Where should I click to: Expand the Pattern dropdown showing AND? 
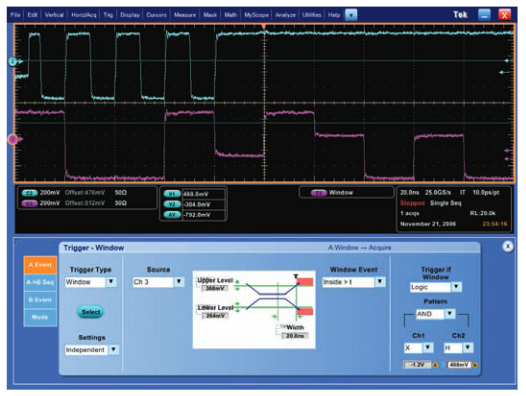(450, 314)
